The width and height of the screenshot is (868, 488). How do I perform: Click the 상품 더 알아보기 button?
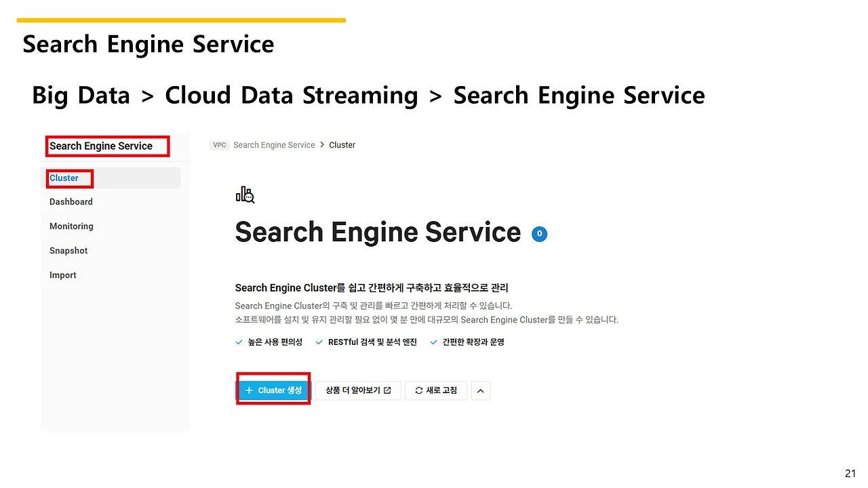357,390
